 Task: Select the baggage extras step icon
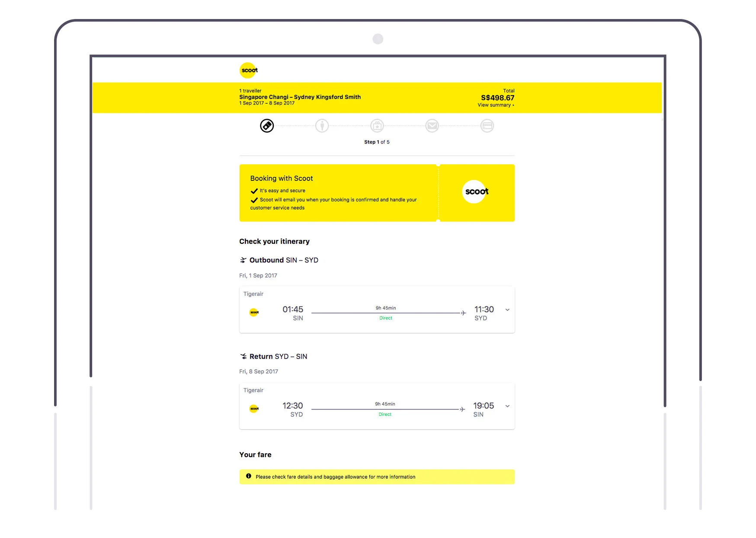tap(377, 126)
